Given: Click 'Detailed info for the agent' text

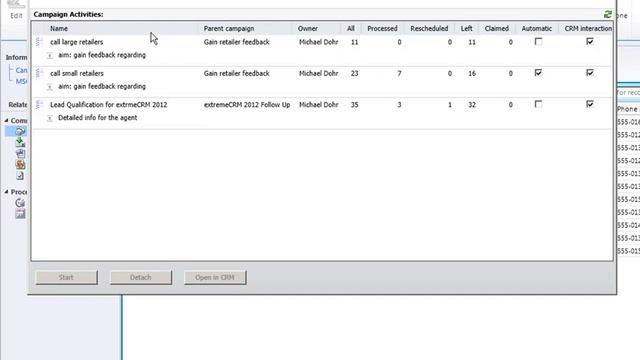Looking at the screenshot, I should [x=98, y=118].
